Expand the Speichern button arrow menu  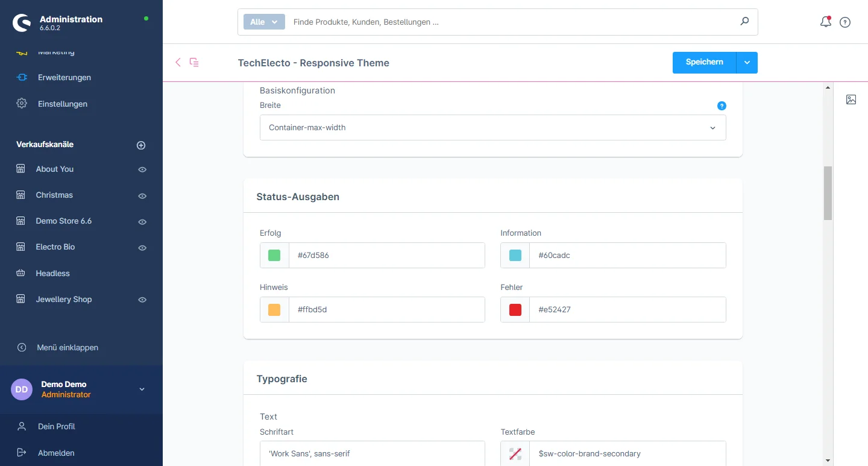(x=747, y=63)
